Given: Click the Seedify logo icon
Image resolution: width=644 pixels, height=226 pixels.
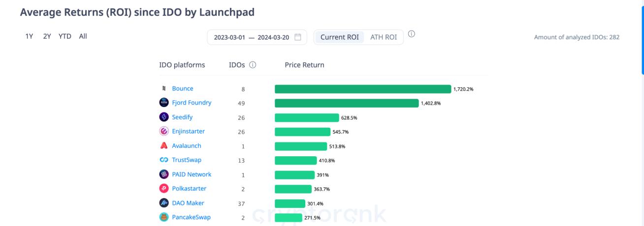Looking at the screenshot, I should pos(164,117).
